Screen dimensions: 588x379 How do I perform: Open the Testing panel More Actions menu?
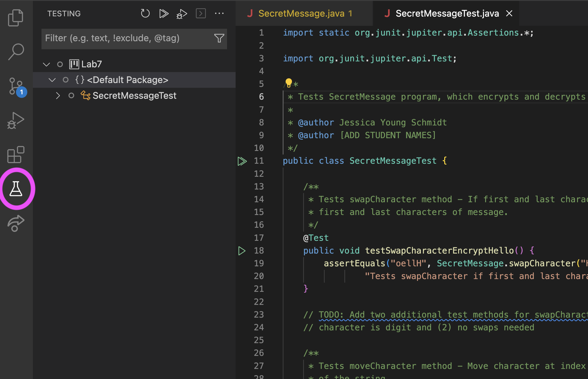[219, 13]
